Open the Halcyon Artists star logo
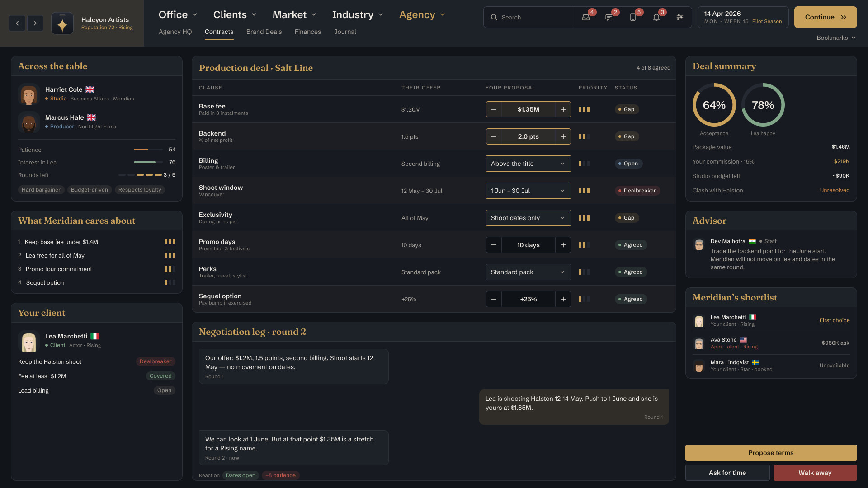 62,23
